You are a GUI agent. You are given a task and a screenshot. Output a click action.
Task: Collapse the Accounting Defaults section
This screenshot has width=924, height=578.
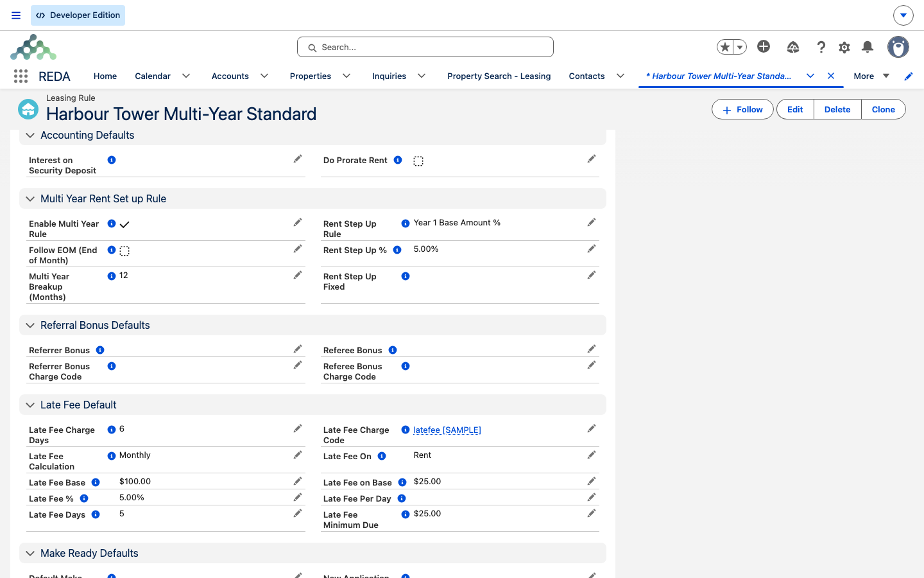30,136
